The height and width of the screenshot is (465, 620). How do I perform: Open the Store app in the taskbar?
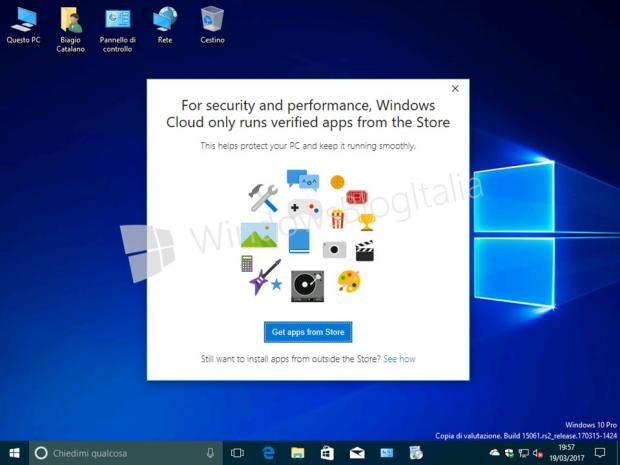point(326,453)
